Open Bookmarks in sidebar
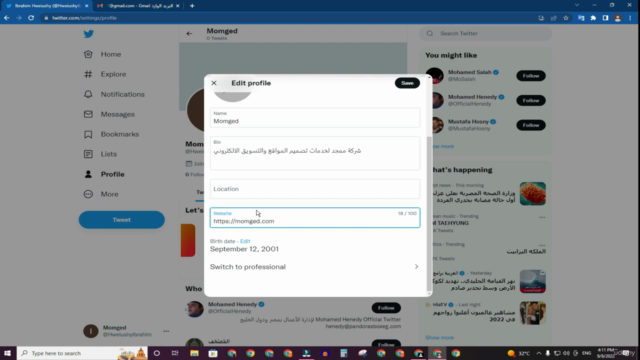The height and width of the screenshot is (360, 640). (120, 134)
